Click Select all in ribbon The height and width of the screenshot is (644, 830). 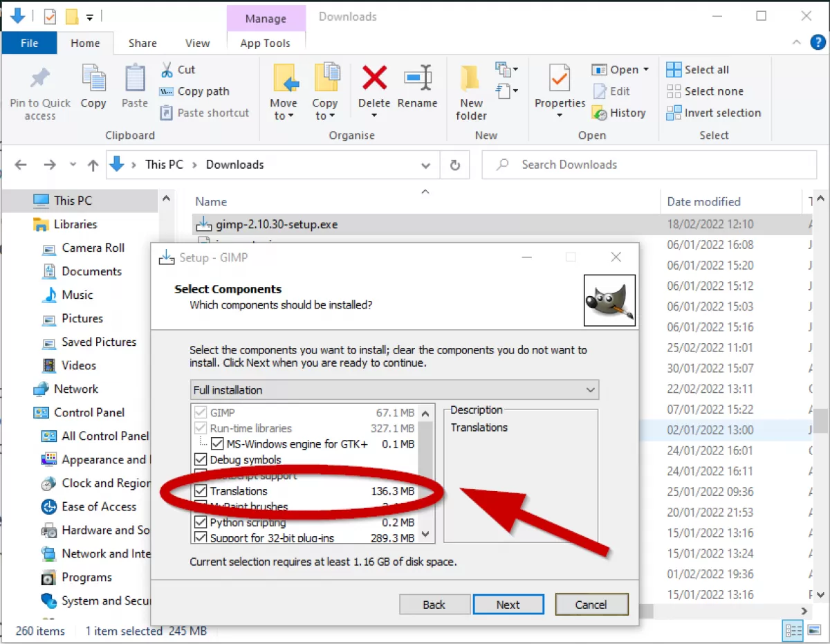(x=698, y=70)
